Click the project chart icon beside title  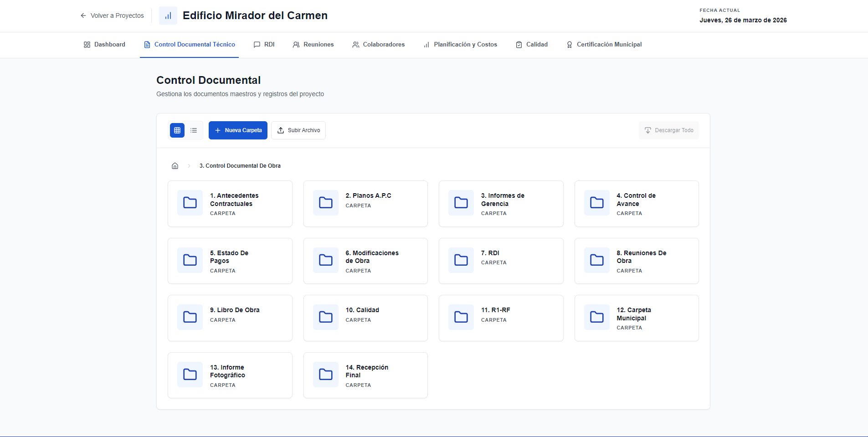[x=168, y=15]
